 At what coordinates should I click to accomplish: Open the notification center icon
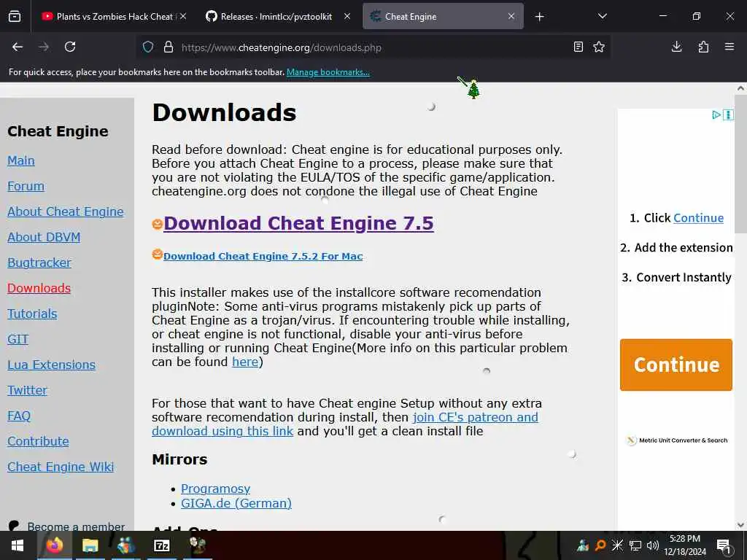click(x=724, y=545)
